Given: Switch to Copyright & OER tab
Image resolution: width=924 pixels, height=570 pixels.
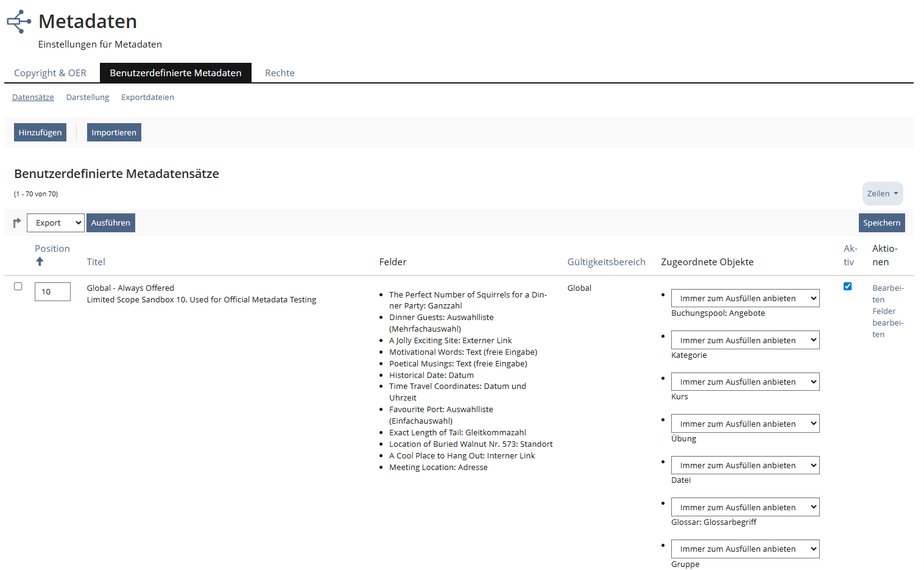Looking at the screenshot, I should coord(50,73).
